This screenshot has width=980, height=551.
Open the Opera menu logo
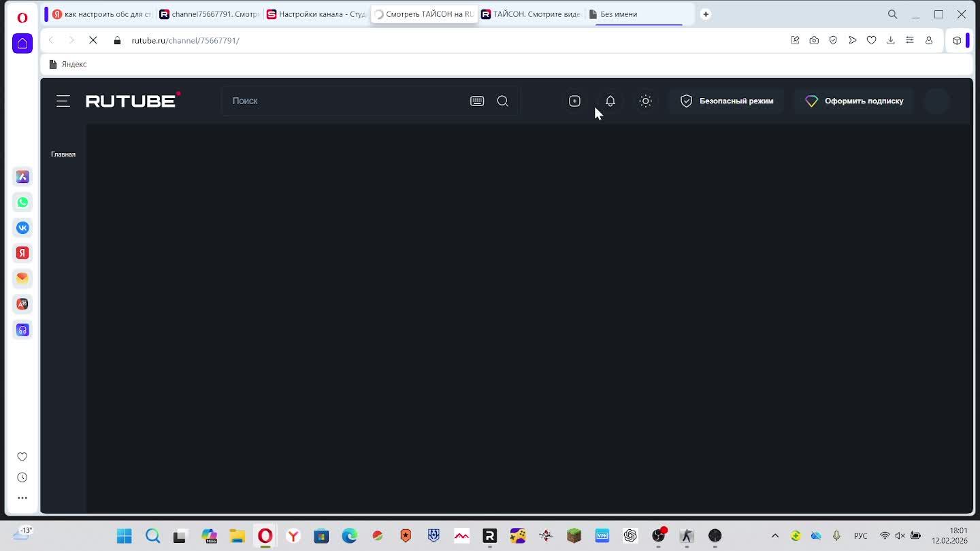pyautogui.click(x=22, y=18)
